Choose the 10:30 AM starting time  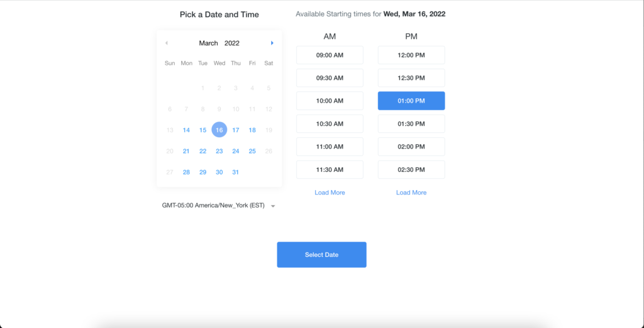tap(330, 124)
